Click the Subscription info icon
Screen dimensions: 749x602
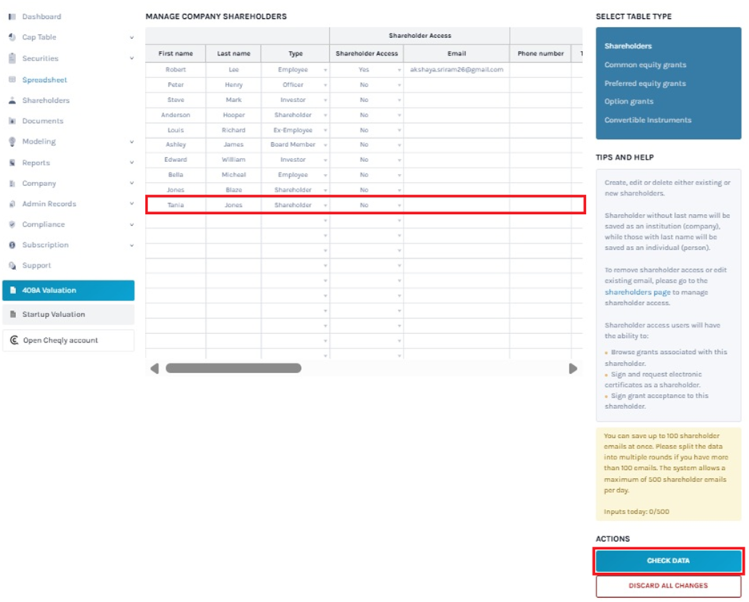point(12,245)
